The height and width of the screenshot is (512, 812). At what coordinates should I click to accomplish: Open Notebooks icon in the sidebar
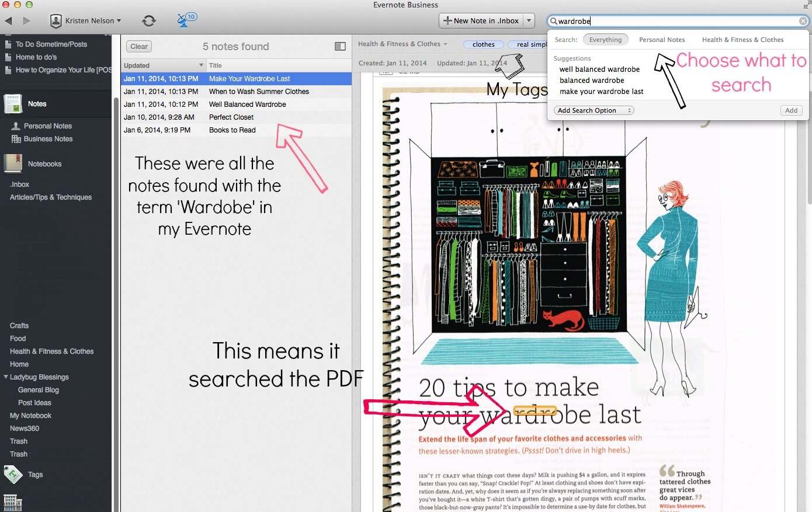13,164
